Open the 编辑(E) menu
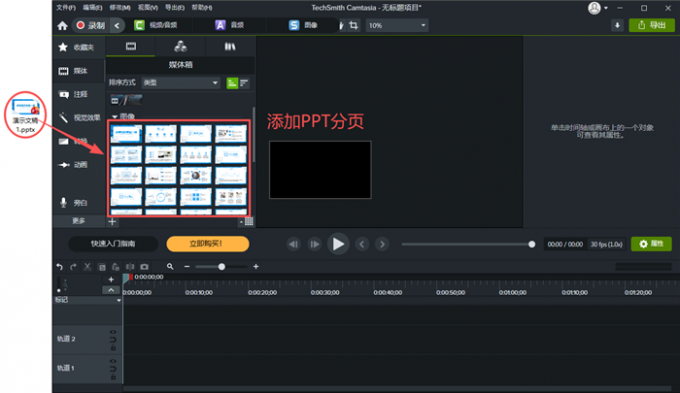The height and width of the screenshot is (393, 680). [x=92, y=7]
